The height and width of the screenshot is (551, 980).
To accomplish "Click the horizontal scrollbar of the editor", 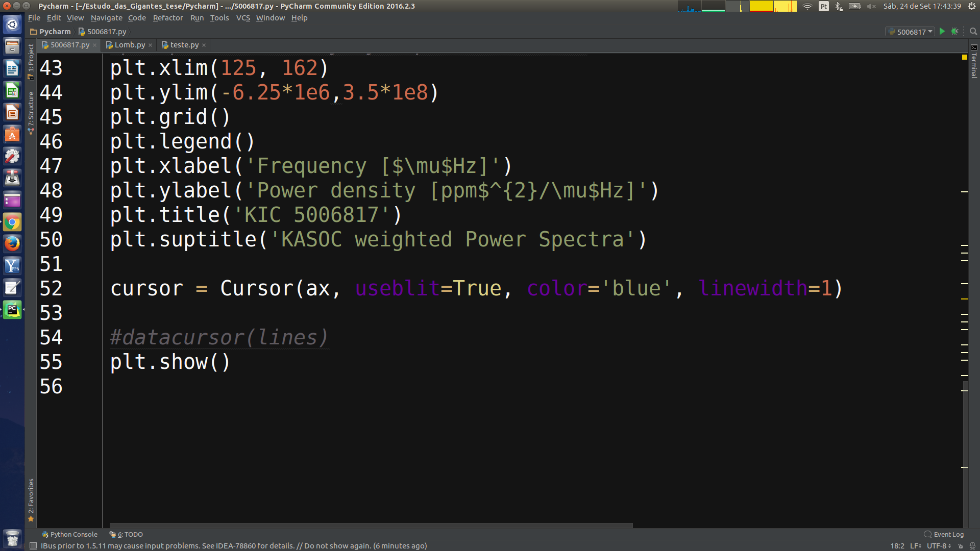I will coord(371,525).
